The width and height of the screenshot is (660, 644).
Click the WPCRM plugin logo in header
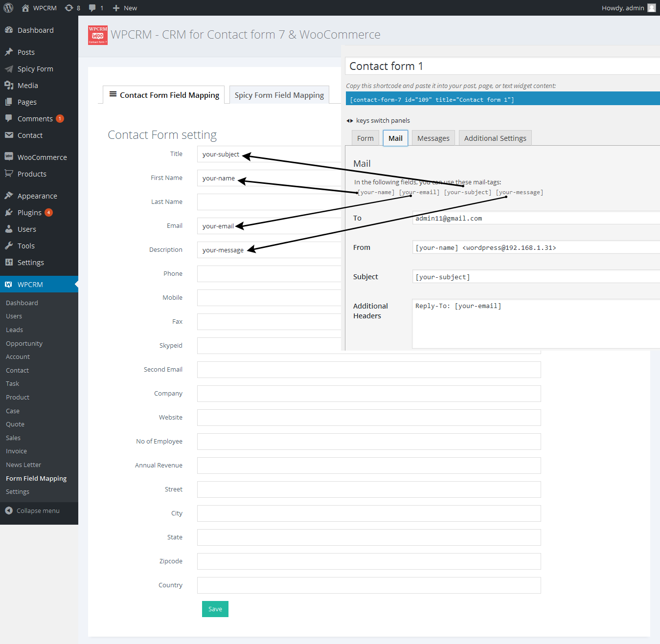pos(98,35)
